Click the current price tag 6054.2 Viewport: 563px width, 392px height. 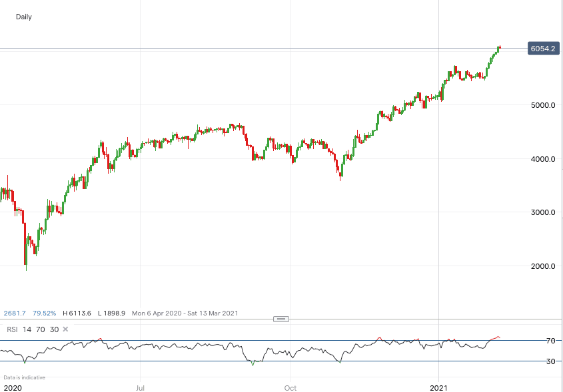[542, 49]
